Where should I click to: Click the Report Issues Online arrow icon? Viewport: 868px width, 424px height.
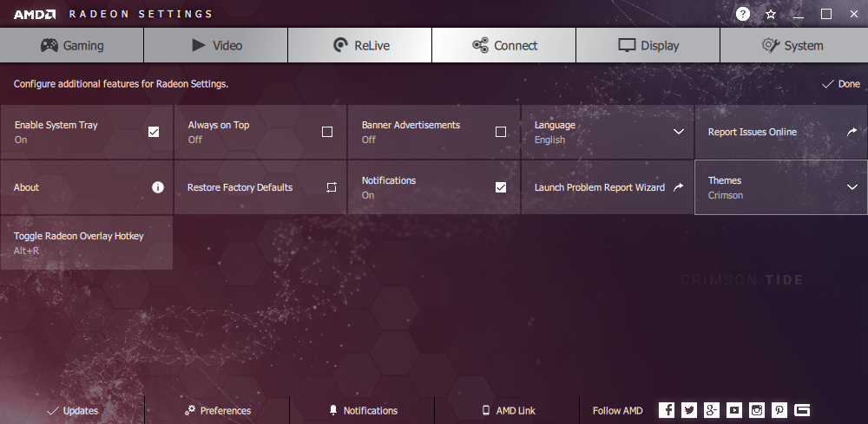pos(852,132)
